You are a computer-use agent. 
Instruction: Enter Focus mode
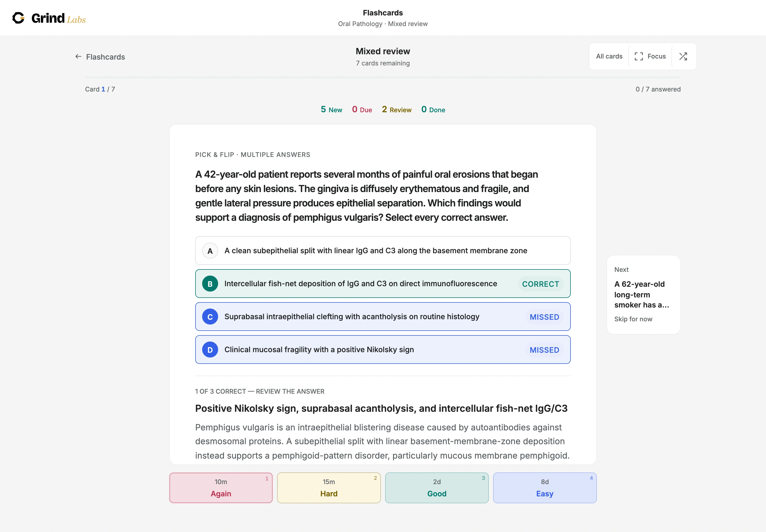click(650, 56)
